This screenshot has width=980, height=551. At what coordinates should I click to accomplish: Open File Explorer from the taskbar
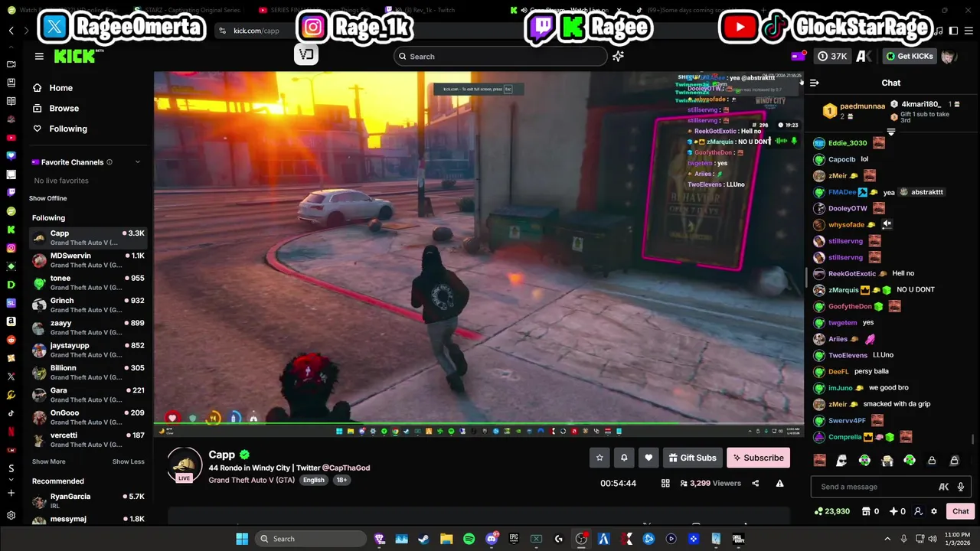[446, 539]
